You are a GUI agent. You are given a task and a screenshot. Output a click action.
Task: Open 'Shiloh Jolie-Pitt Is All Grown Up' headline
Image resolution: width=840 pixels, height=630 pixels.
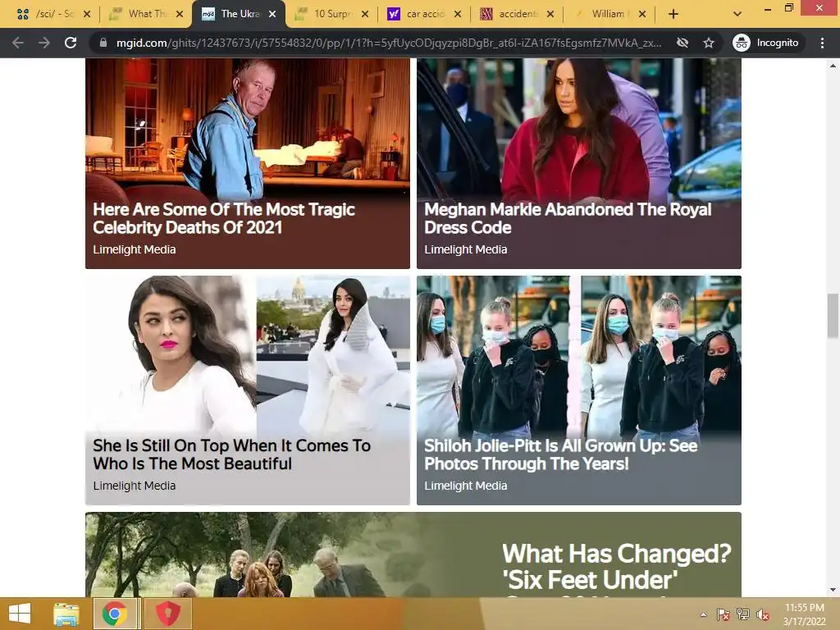[561, 454]
